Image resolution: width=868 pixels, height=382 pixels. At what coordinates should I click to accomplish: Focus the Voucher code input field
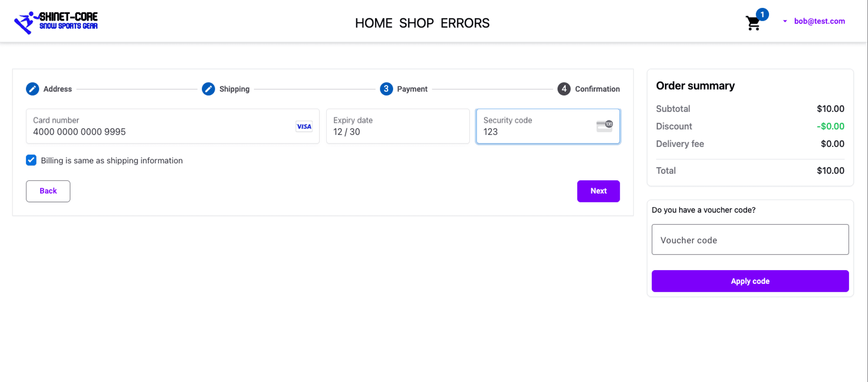(x=750, y=240)
